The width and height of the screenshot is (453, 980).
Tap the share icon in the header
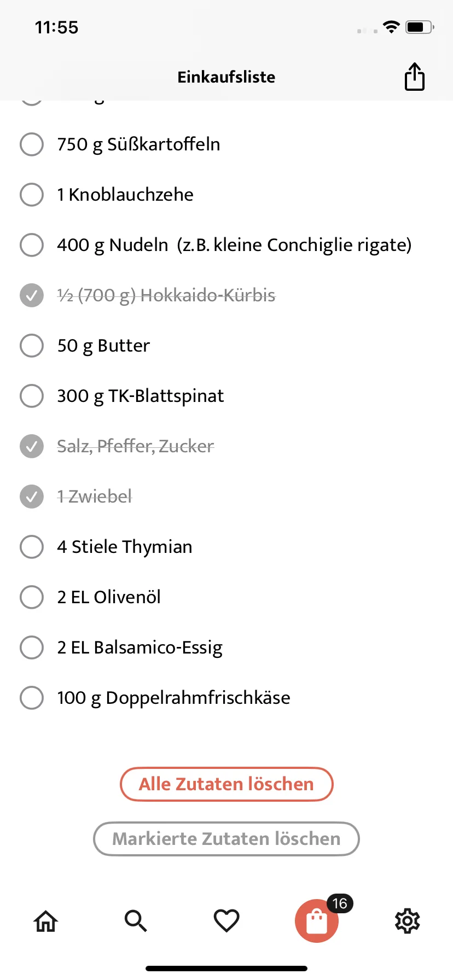click(x=415, y=77)
